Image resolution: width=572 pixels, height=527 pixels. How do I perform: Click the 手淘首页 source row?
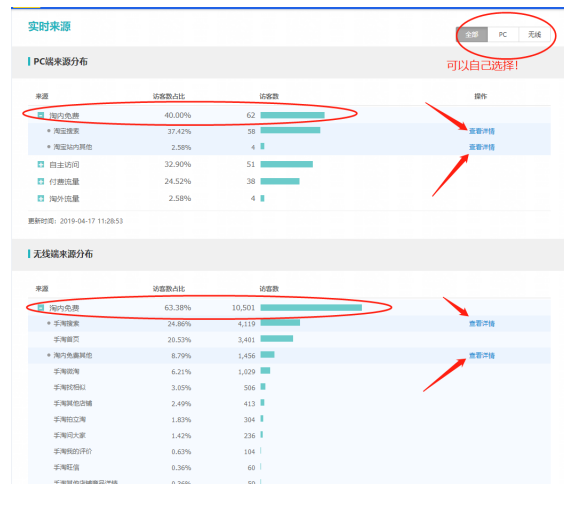[x=289, y=340]
